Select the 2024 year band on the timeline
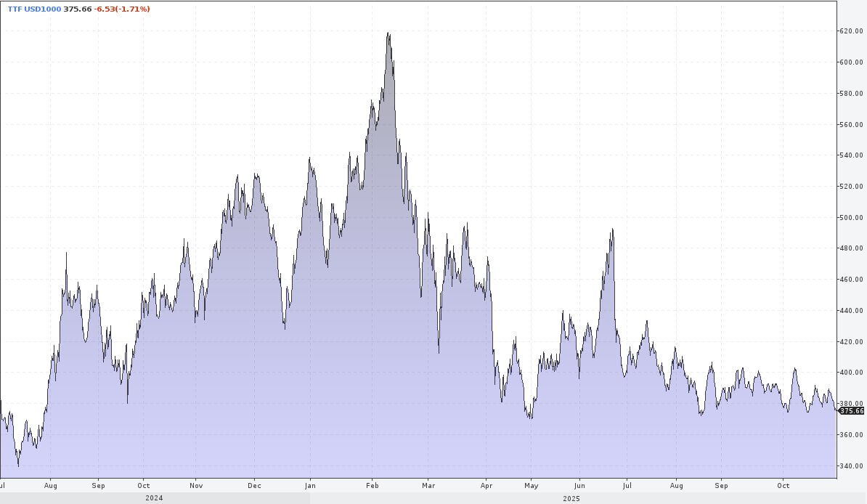This screenshot has width=867, height=504. pyautogui.click(x=154, y=498)
